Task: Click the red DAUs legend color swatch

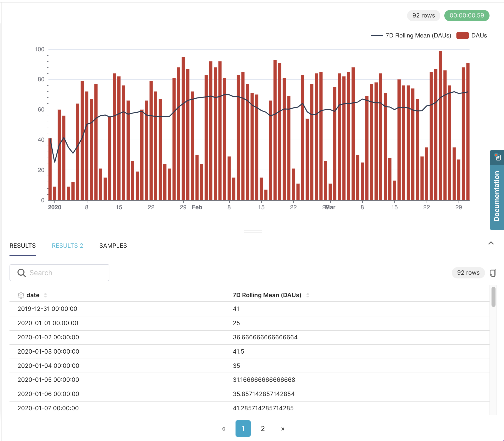Action: pos(462,35)
